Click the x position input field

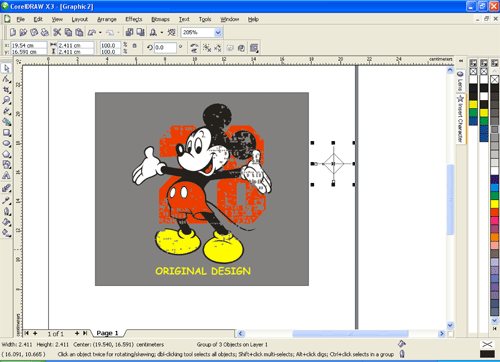29,45
